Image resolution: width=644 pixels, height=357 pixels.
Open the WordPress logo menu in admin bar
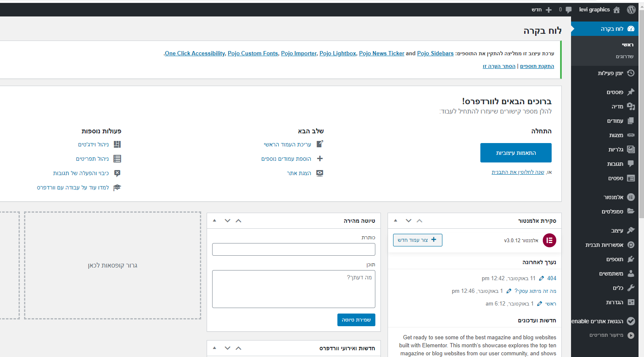631,10
